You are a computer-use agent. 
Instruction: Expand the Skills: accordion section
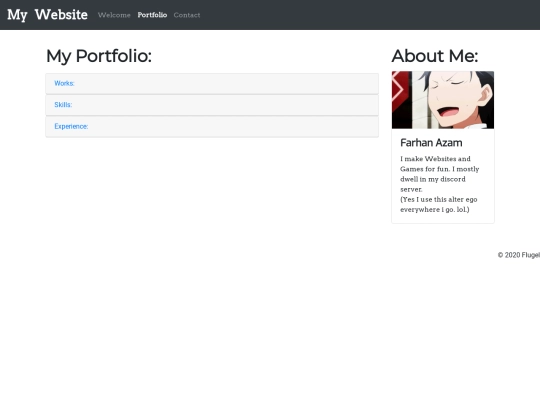(63, 105)
